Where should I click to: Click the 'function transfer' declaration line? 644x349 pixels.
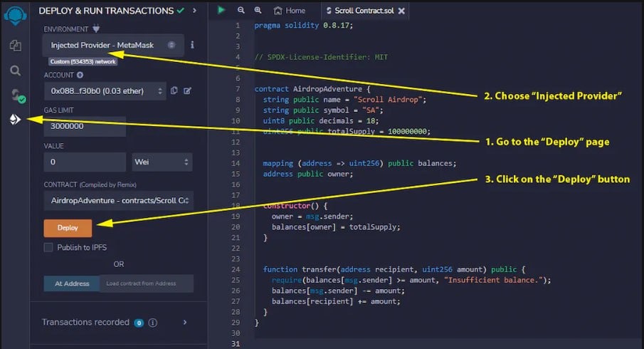coord(394,270)
